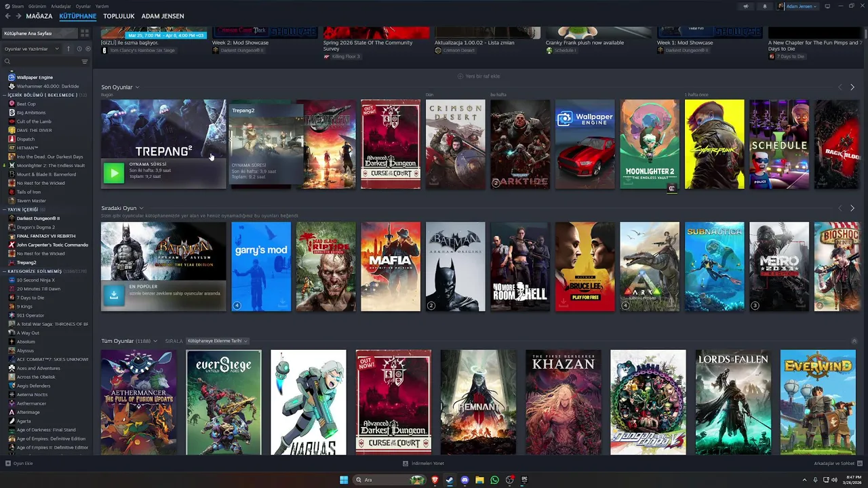Open File Explorer from taskbar

click(x=479, y=480)
